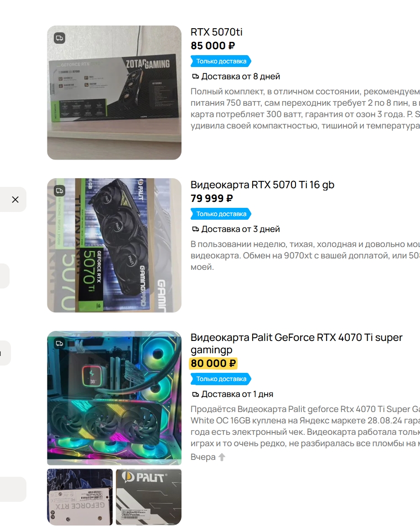The width and height of the screenshot is (420, 531).
Task: Close the panel with the X button
Action: point(15,200)
